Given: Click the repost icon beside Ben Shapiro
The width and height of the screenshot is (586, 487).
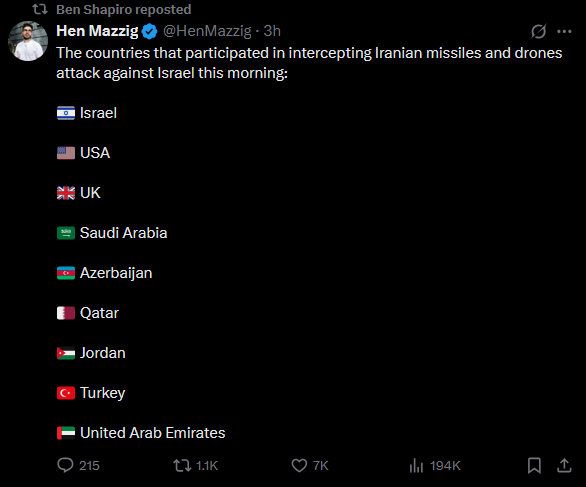Looking at the screenshot, I should pyautogui.click(x=40, y=9).
